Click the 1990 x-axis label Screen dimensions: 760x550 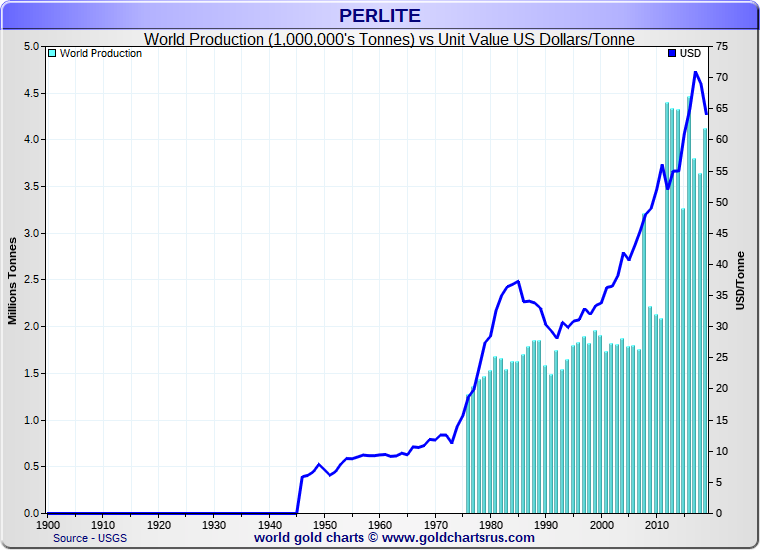[546, 525]
